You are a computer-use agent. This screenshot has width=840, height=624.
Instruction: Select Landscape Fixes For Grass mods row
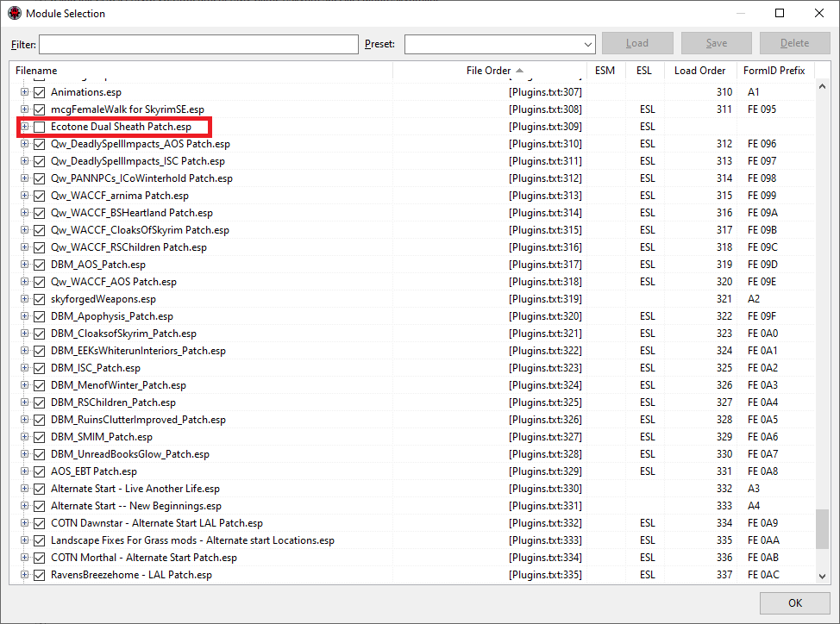412,540
